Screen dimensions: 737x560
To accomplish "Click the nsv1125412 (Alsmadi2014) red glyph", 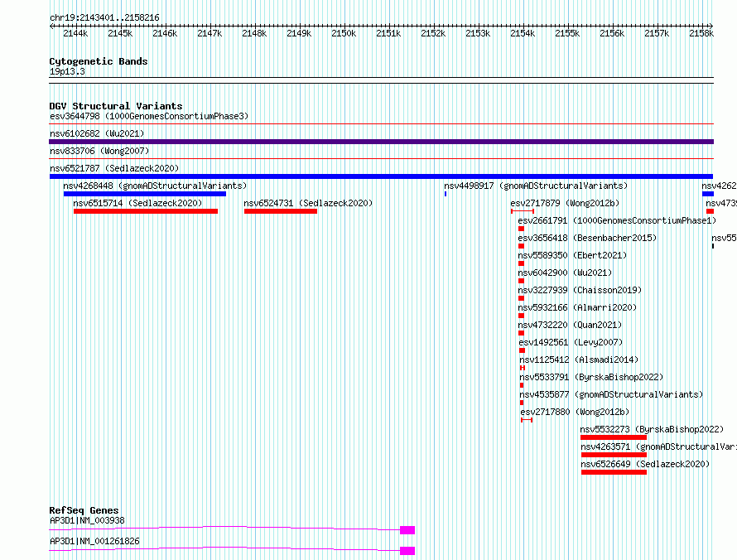I will (x=523, y=368).
